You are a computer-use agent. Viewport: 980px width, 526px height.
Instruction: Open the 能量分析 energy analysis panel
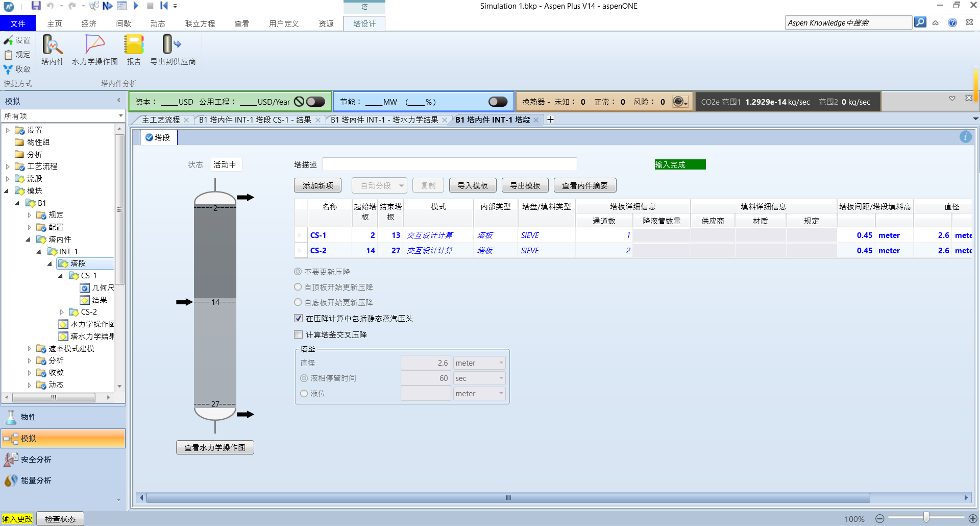click(36, 480)
